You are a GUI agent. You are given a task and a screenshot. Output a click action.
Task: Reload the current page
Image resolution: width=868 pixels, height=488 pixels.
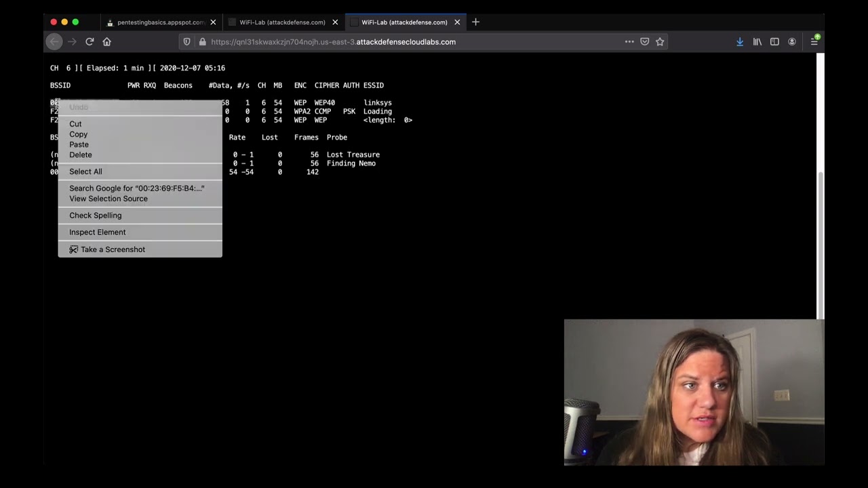90,42
